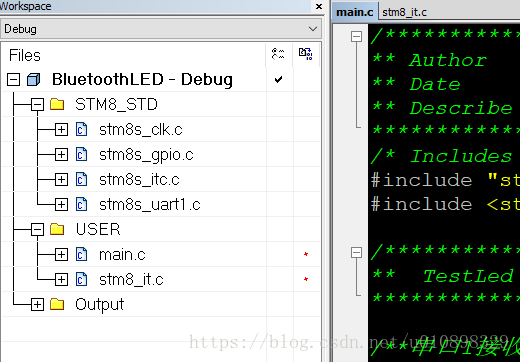Click the USER folder icon
Viewport: 520px width, 362px height.
(x=57, y=229)
